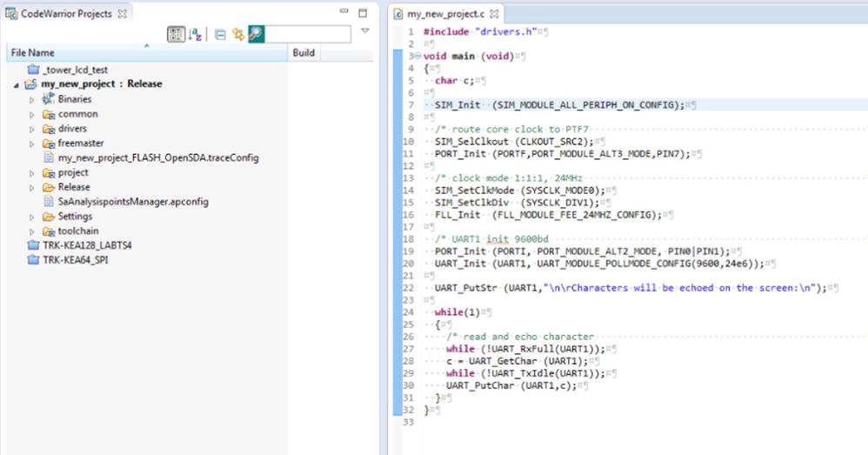868x455 pixels.
Task: Click the TRK-KEA64_SPI project icon
Action: (x=33, y=259)
